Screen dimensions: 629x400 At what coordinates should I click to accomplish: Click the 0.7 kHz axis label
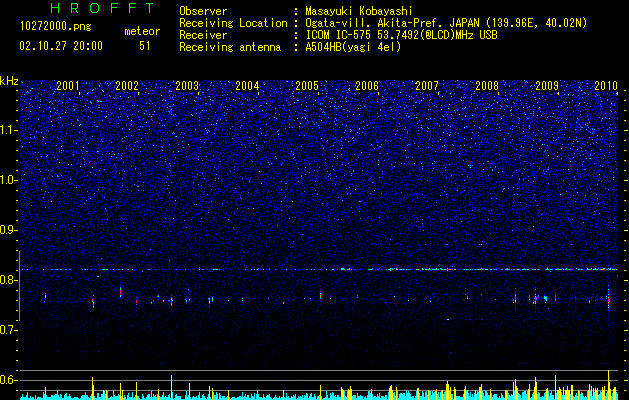tap(9, 330)
